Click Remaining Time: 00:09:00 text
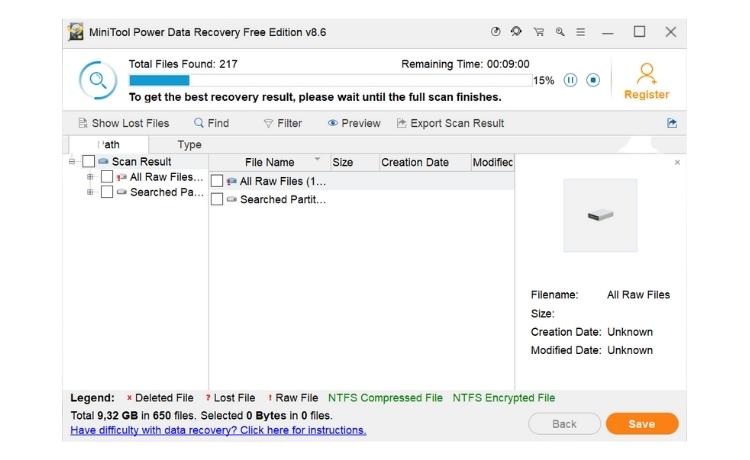The image size is (750, 460). point(465,64)
